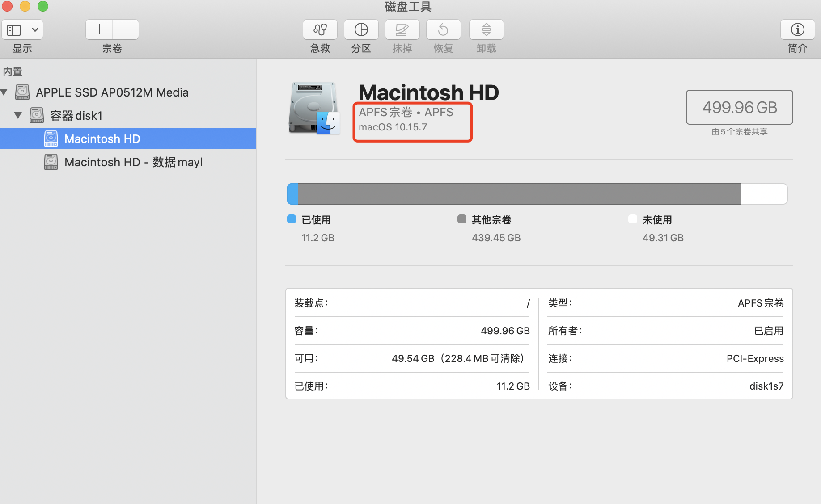Click the sidebar display toggle icon
The image size is (821, 504).
point(14,30)
